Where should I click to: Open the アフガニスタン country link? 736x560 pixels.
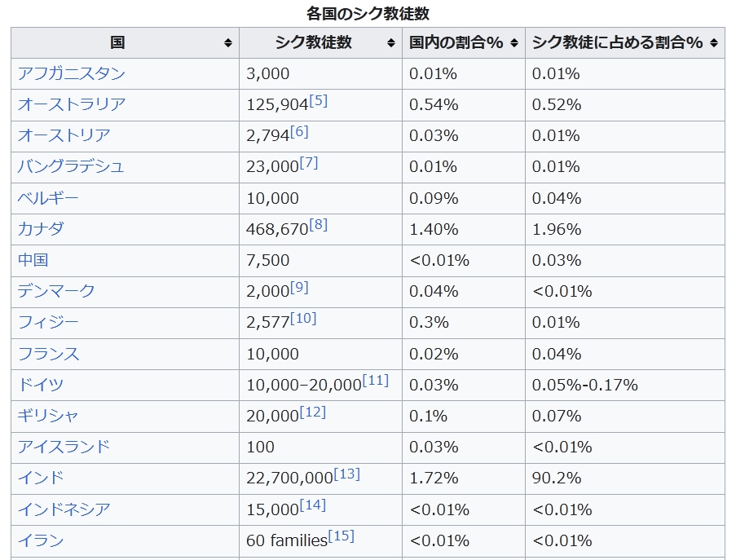pos(72,74)
